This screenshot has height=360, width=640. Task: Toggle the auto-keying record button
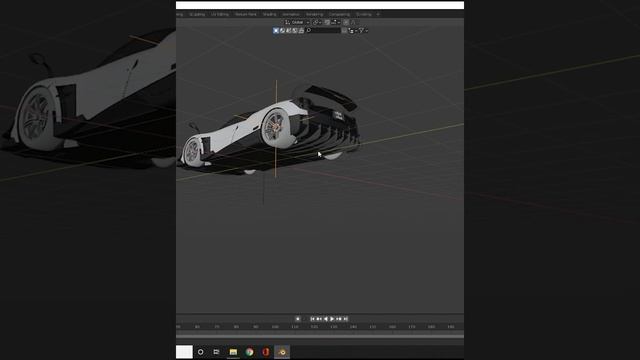pyautogui.click(x=298, y=319)
